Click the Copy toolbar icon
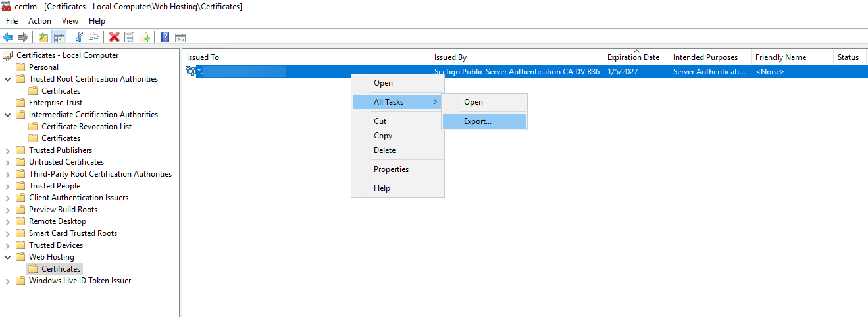This screenshot has width=868, height=317. (94, 38)
